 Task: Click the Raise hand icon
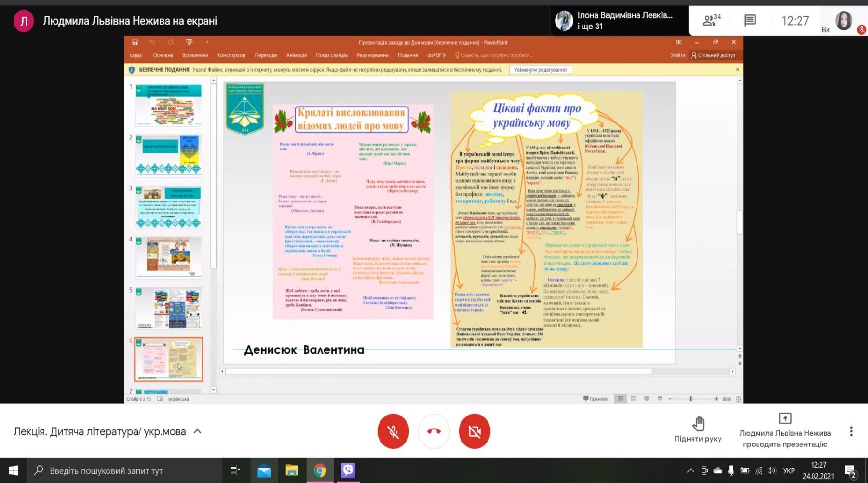698,424
